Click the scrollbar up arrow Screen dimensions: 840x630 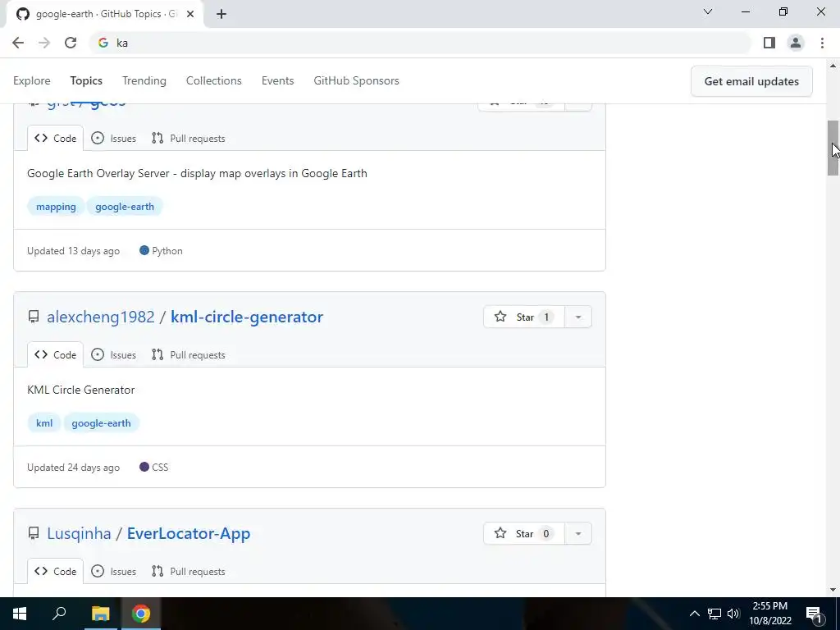(833, 66)
